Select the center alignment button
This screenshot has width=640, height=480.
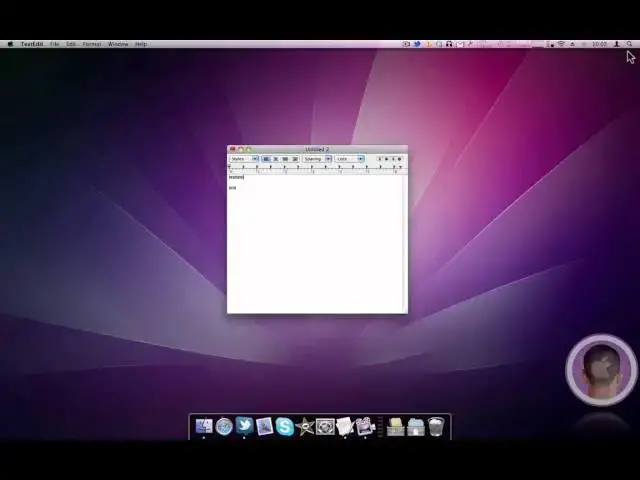click(276, 159)
